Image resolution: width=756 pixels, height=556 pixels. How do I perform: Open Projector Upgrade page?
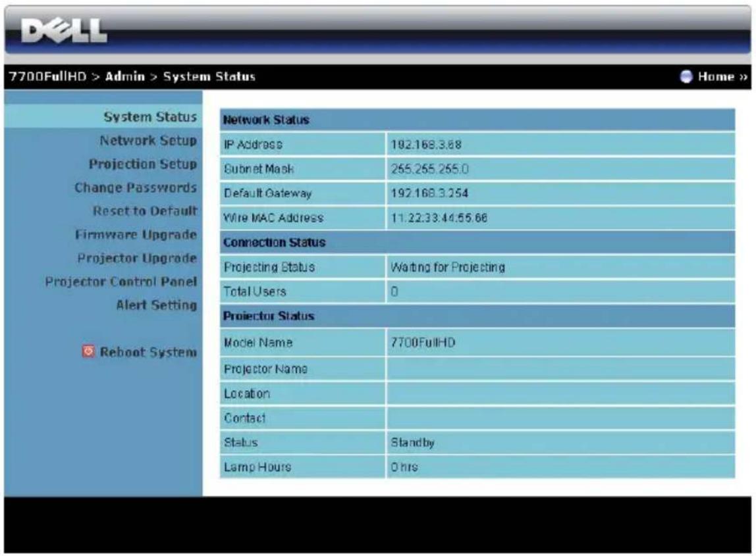click(137, 258)
